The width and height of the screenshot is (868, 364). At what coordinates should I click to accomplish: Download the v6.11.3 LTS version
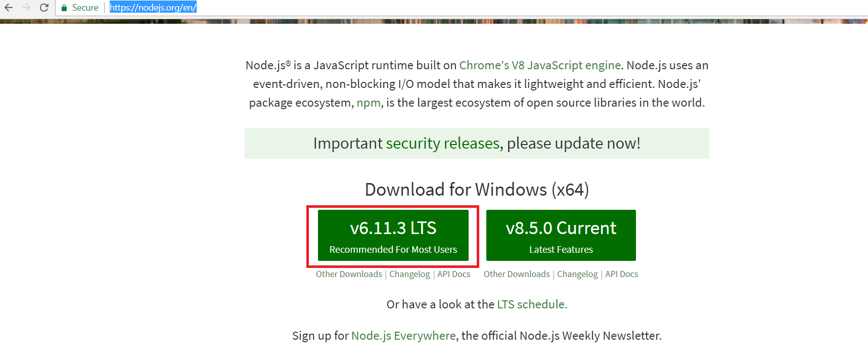393,236
